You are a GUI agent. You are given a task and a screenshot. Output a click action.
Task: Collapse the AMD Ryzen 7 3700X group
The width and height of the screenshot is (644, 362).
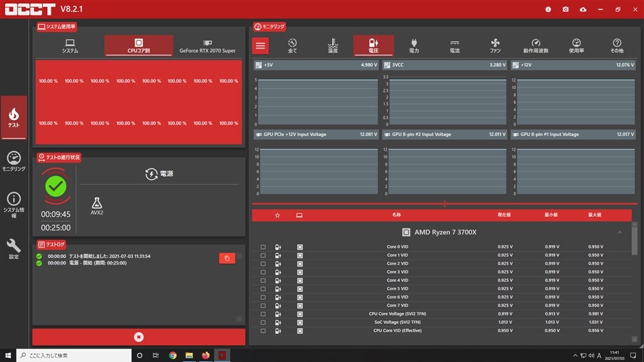[619, 233]
